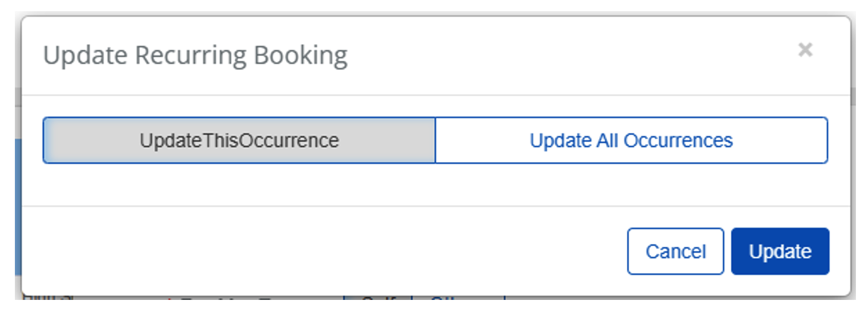Close the Update Recurring Booking dialog
The width and height of the screenshot is (868, 312).
[804, 50]
